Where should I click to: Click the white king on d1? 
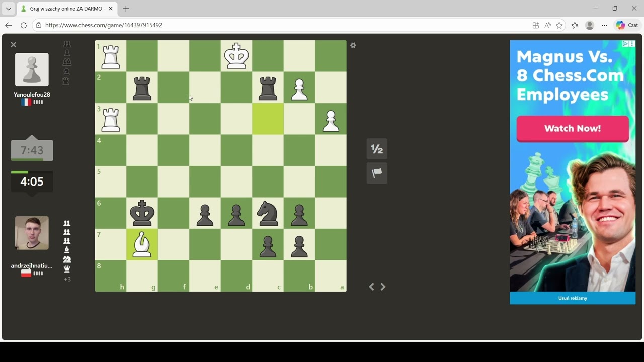click(236, 56)
